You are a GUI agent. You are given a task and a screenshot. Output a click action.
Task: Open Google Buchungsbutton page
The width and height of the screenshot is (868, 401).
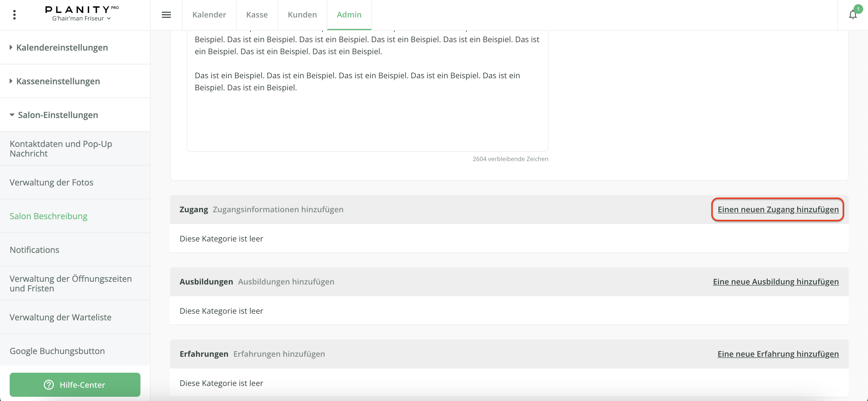tap(57, 351)
